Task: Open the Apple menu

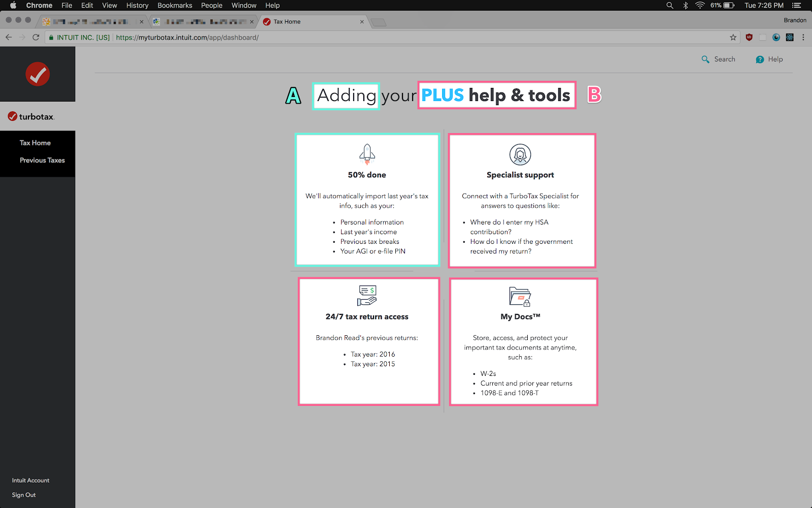Action: tap(13, 5)
